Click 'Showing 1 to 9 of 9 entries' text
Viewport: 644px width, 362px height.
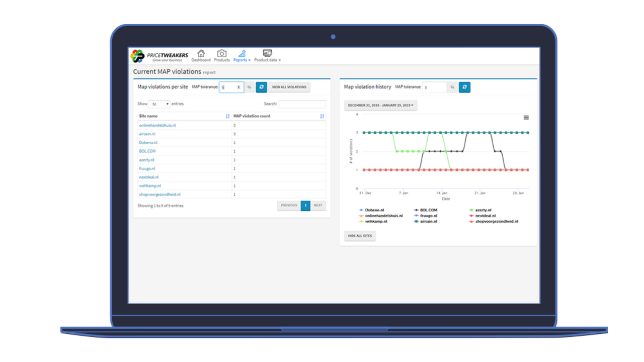click(x=160, y=206)
